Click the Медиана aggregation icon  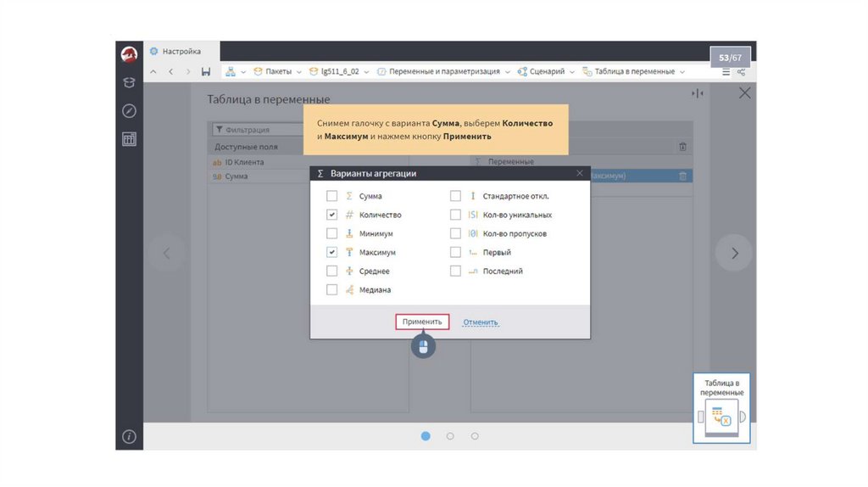(x=349, y=290)
